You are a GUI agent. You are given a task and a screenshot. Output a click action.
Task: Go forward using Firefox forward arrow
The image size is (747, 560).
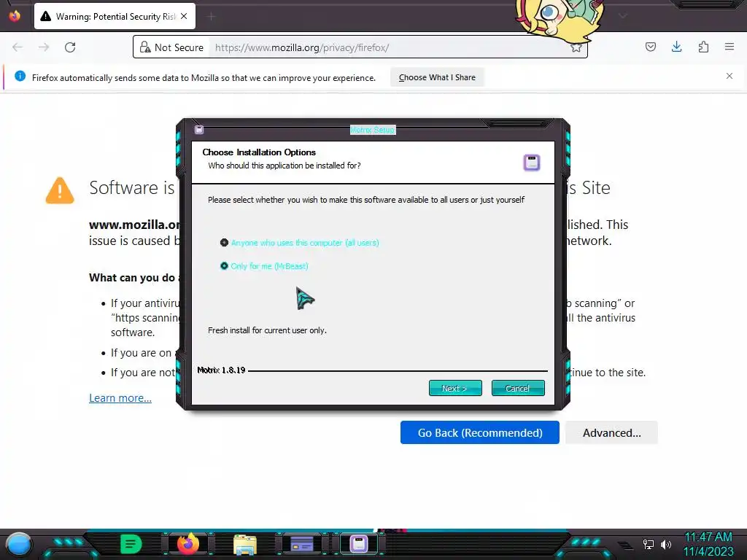point(44,47)
